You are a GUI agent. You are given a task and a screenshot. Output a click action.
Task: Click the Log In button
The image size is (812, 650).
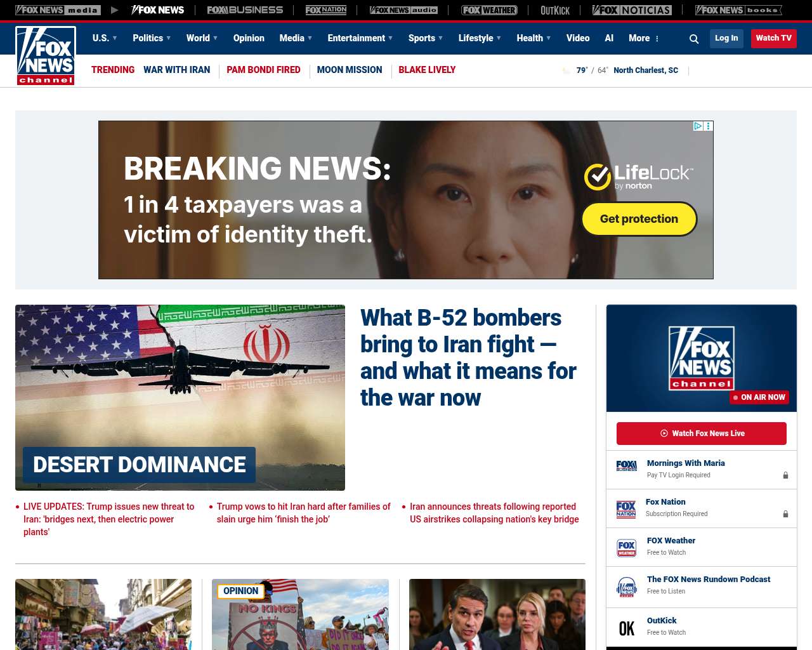(726, 38)
